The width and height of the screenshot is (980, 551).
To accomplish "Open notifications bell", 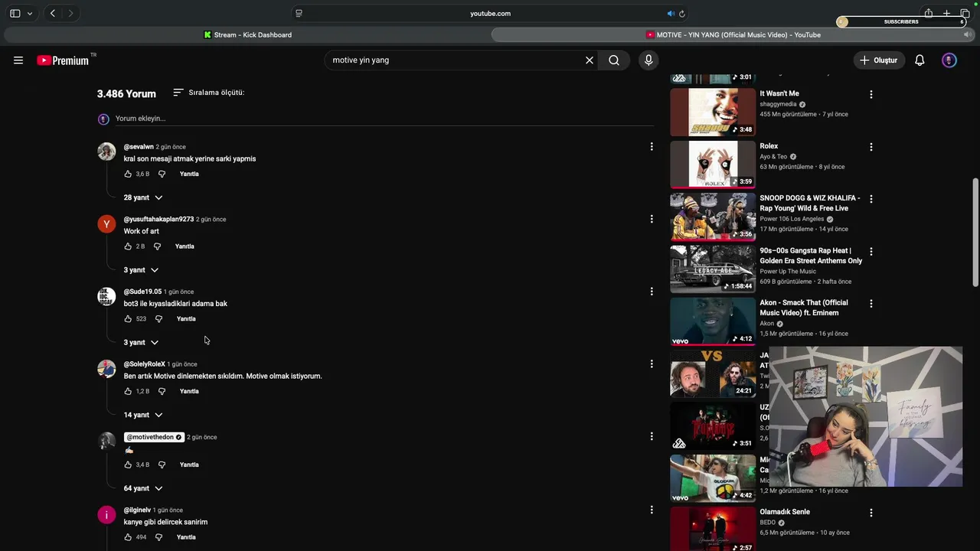I will (920, 60).
